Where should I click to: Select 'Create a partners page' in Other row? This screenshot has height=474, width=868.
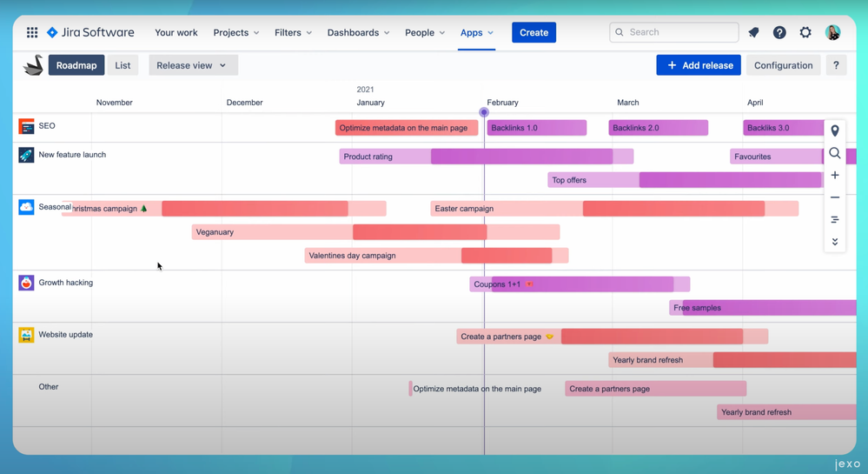point(655,389)
